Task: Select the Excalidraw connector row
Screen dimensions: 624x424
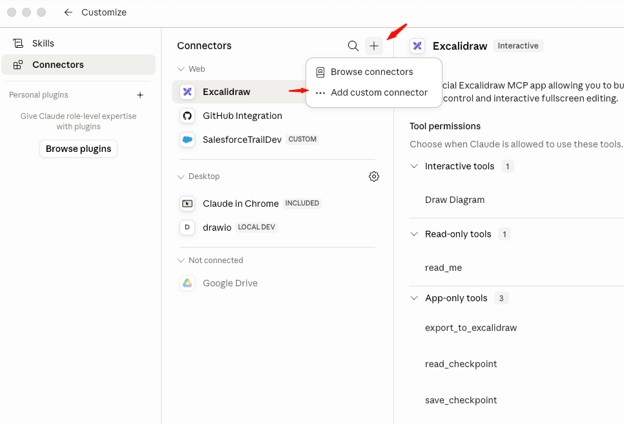Action: click(x=239, y=92)
